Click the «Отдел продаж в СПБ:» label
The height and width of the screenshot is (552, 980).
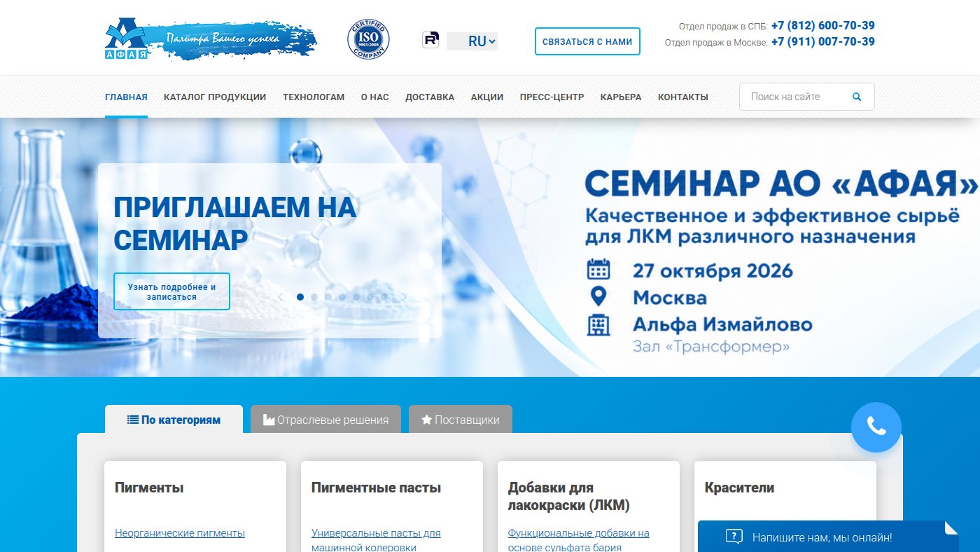click(723, 27)
